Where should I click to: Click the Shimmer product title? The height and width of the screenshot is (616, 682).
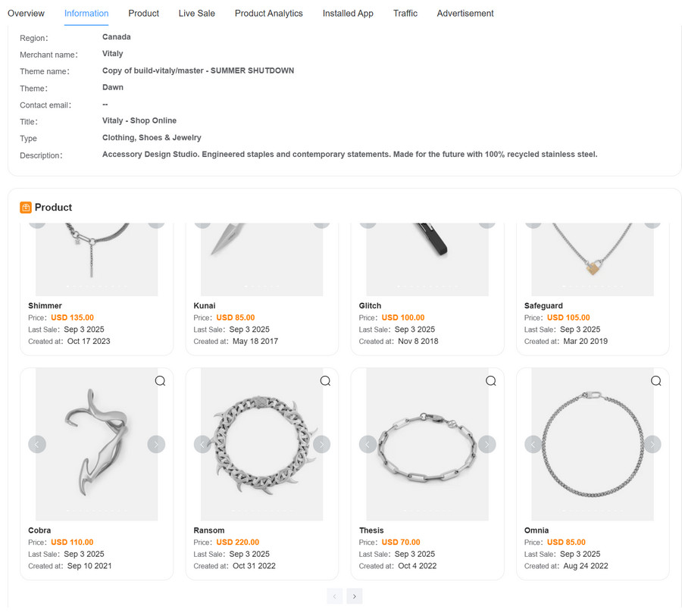click(45, 306)
